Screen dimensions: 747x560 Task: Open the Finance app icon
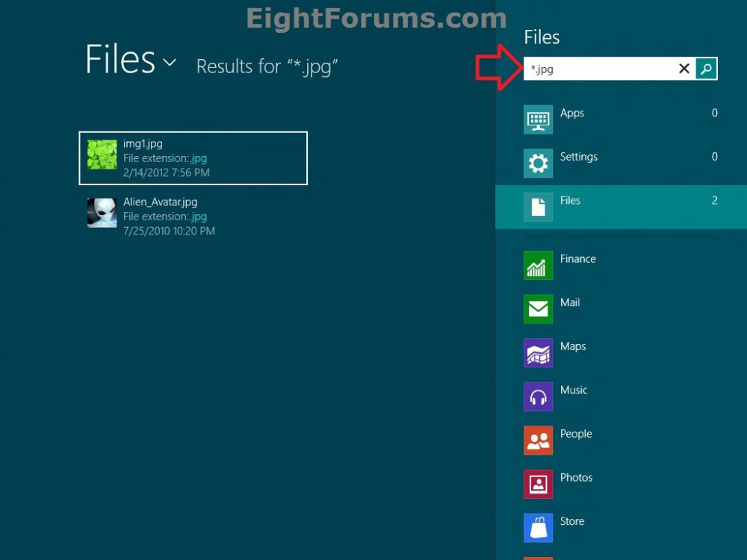538,265
